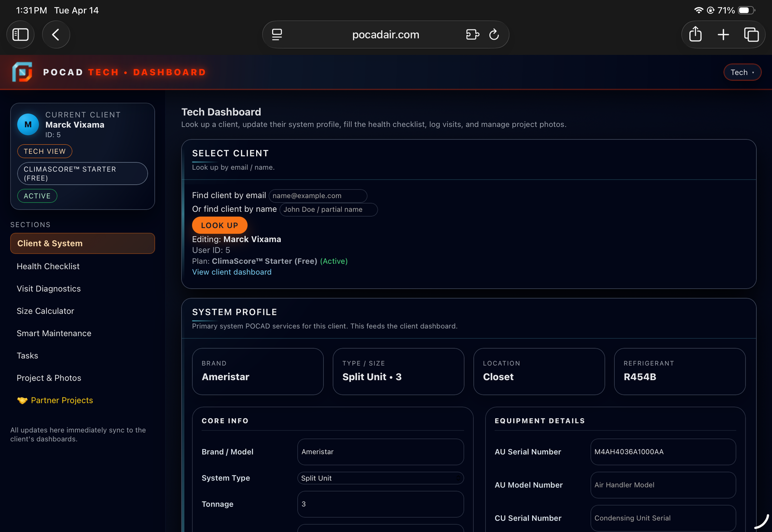Open the Size Calculator section
The width and height of the screenshot is (772, 532).
pos(45,311)
